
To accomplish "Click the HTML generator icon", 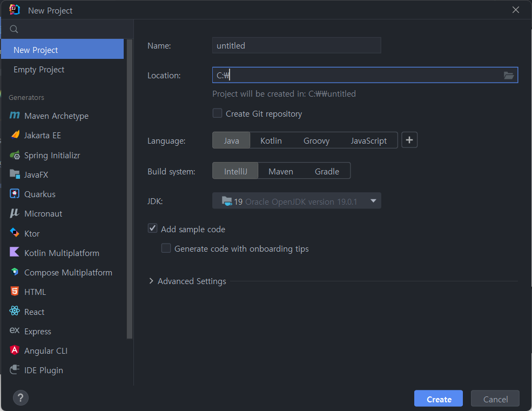I will [x=15, y=291].
